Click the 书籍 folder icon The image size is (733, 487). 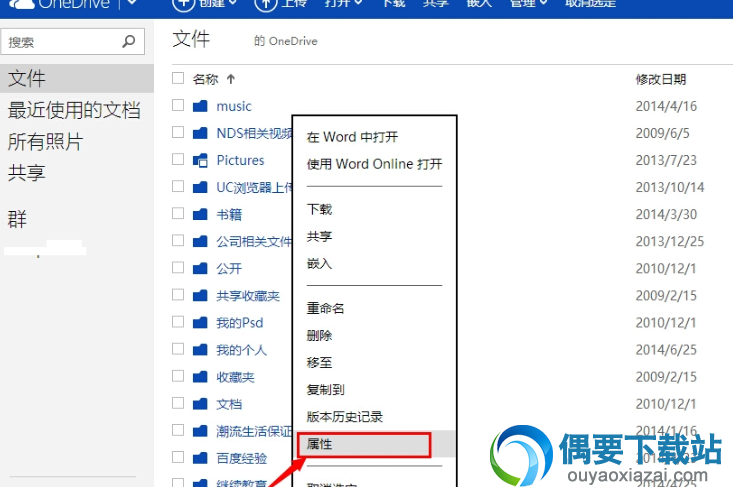[200, 215]
